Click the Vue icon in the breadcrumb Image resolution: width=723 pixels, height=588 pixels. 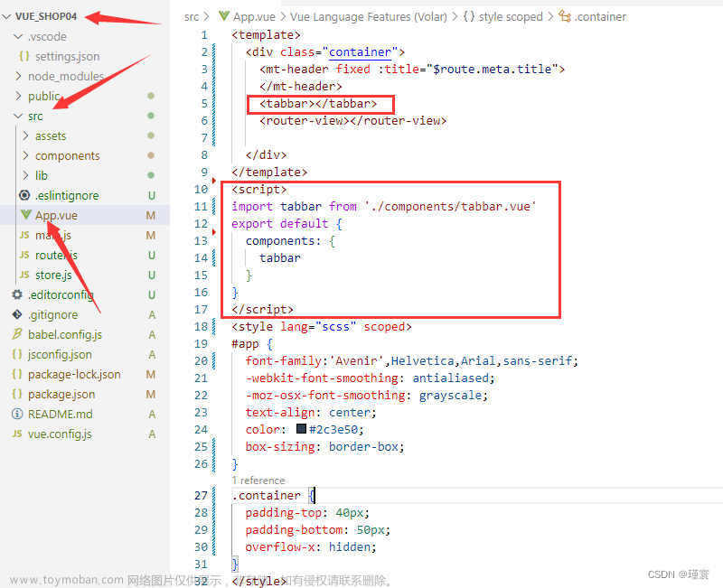pos(223,16)
